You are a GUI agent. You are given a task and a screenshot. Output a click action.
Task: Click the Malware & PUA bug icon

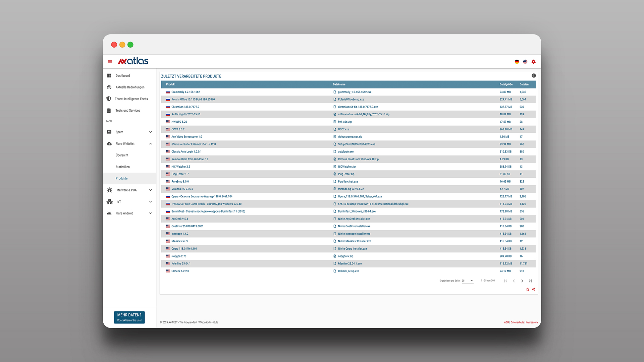point(109,190)
